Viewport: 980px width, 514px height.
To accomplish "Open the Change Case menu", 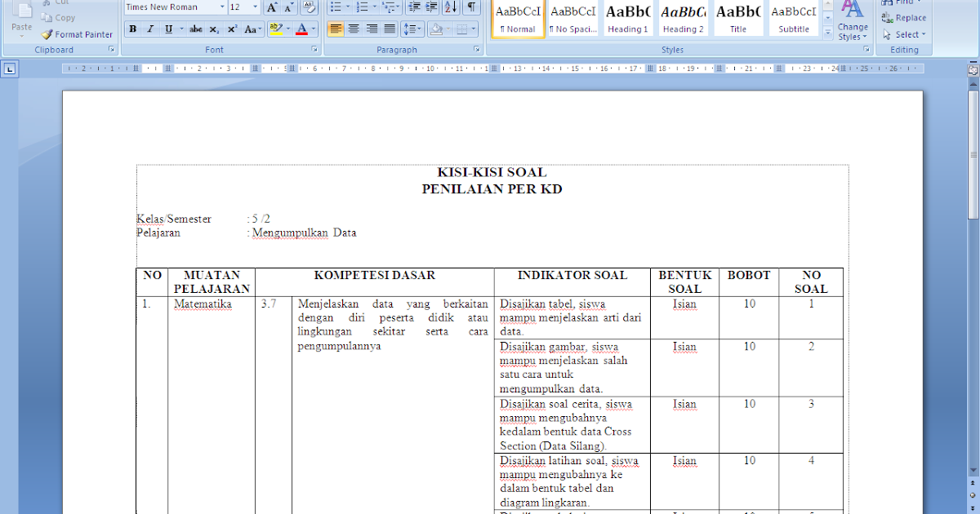I will pos(252,29).
